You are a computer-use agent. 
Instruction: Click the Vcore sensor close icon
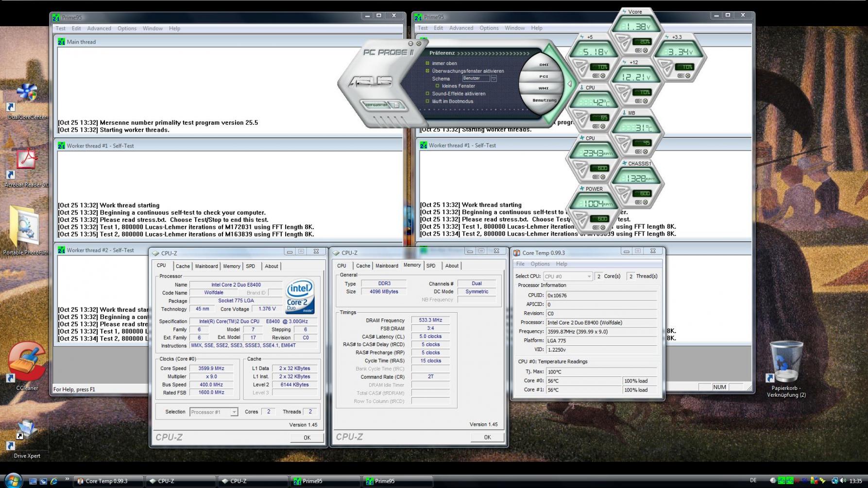tap(646, 50)
